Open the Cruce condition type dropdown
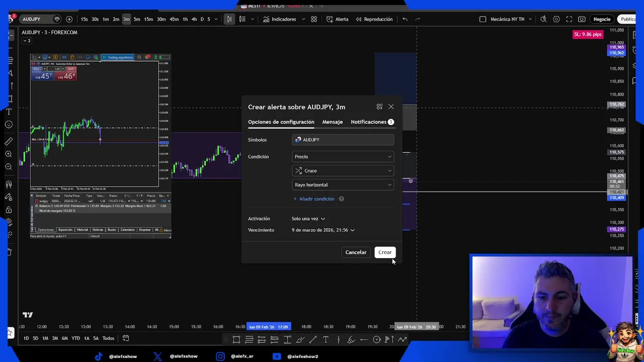Screen dimensions: 644x362 click(x=343, y=170)
